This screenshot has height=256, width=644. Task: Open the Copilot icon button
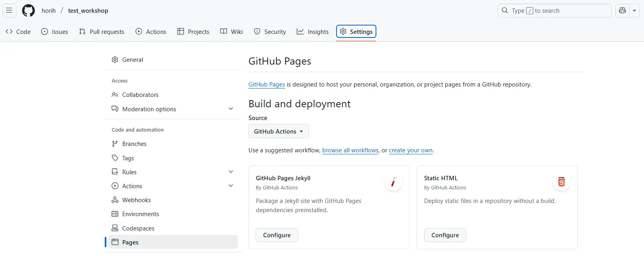[622, 10]
